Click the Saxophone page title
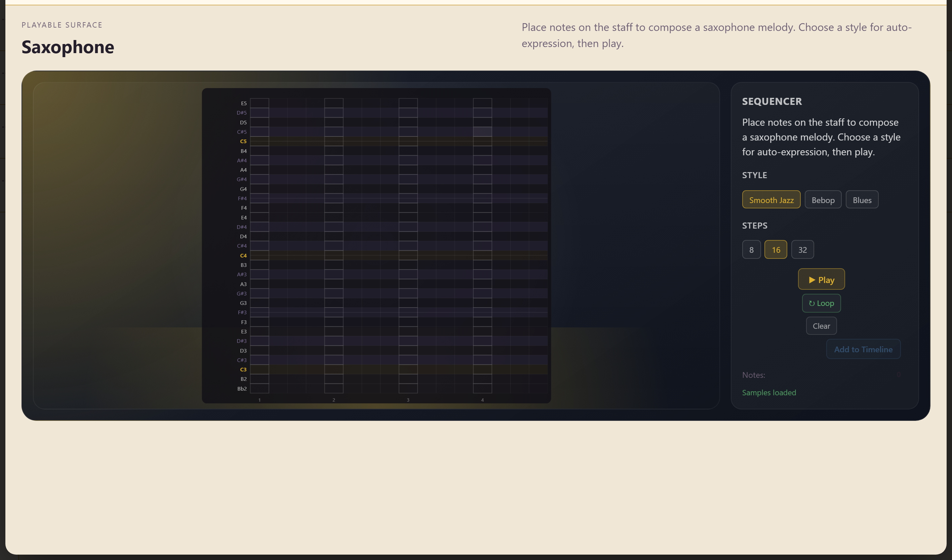 68,47
